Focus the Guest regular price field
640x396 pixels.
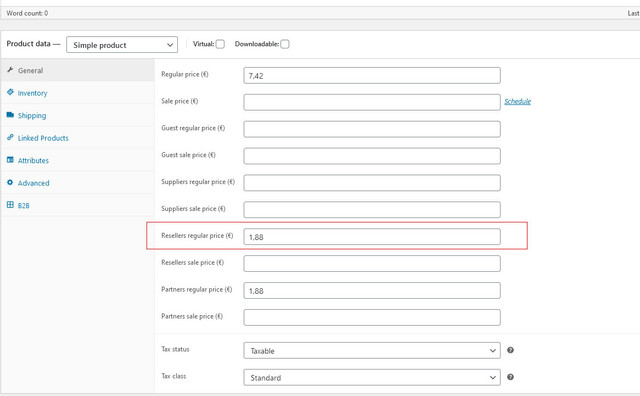pyautogui.click(x=372, y=129)
